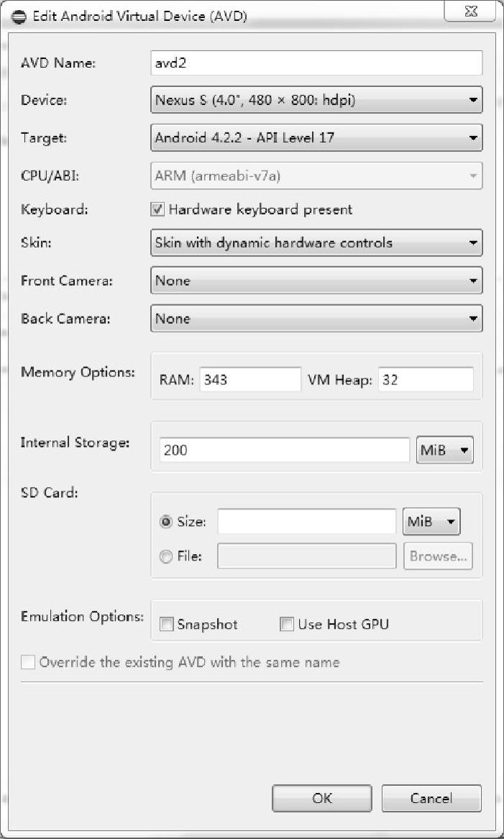504x839 pixels.
Task: Open the Back Camera dropdown
Action: 316,319
